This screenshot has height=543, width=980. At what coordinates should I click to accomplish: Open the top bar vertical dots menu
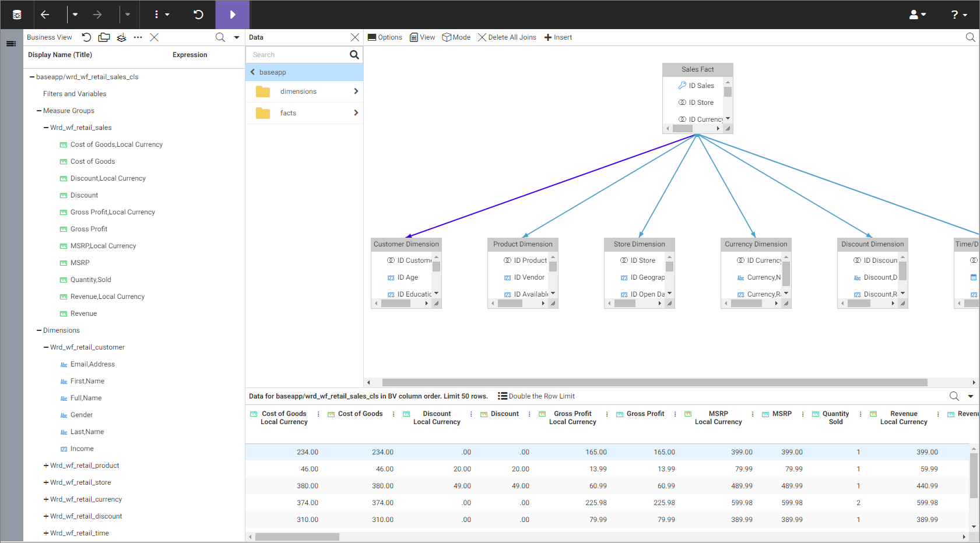pos(161,15)
